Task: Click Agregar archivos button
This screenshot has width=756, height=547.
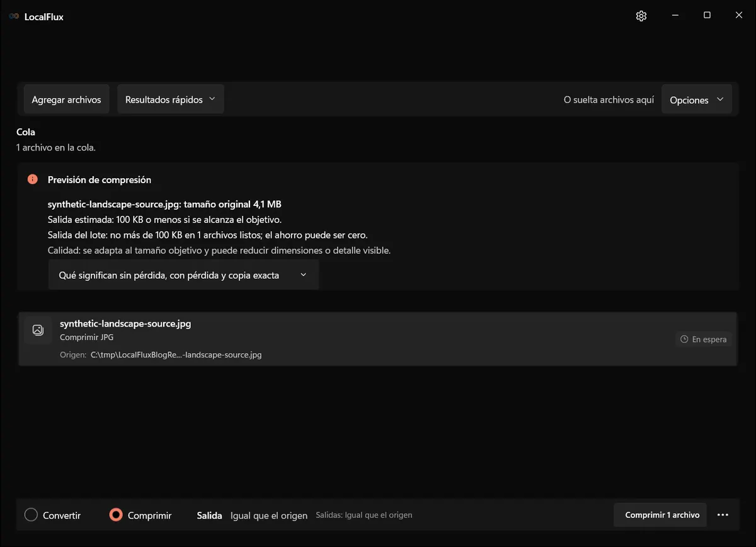Action: (66, 99)
